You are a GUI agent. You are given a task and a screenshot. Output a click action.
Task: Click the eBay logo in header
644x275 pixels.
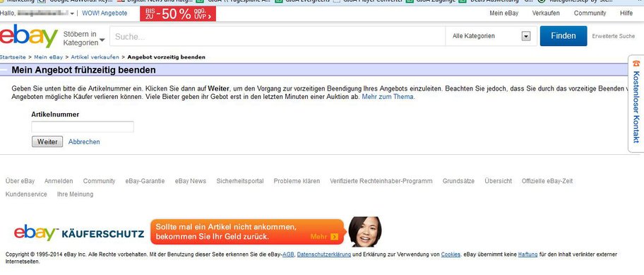[x=29, y=36]
